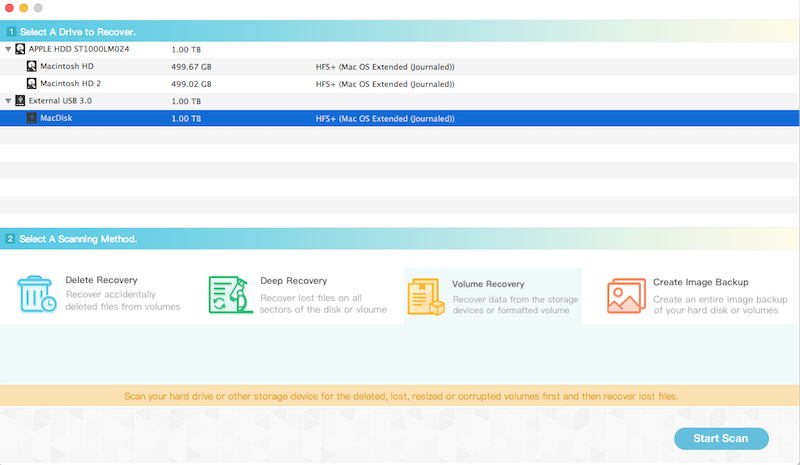Click the Deep Recovery microscope icon
800x465 pixels.
click(230, 295)
